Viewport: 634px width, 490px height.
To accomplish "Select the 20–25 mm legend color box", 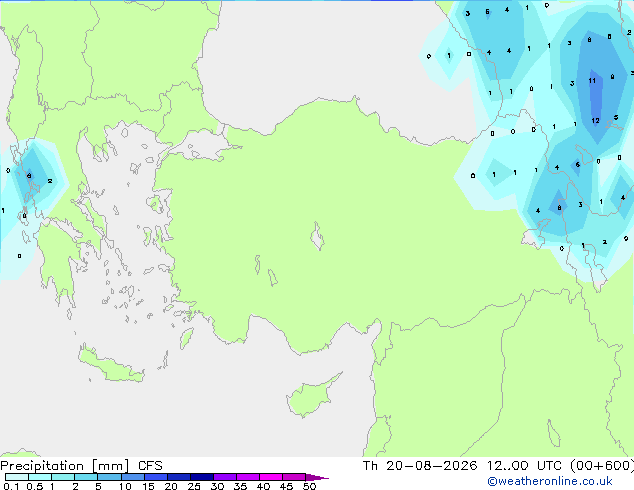I will 178,477.
